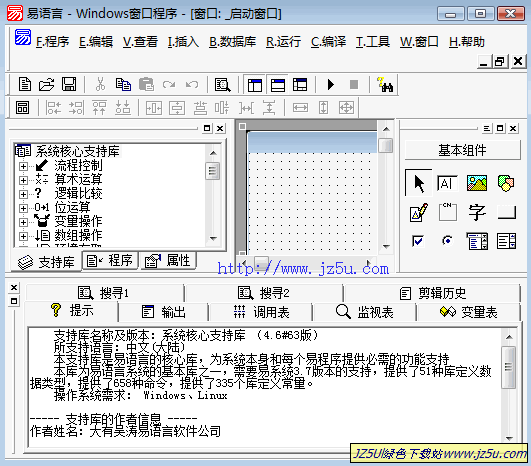Select the radio button component icon

[x=447, y=241]
